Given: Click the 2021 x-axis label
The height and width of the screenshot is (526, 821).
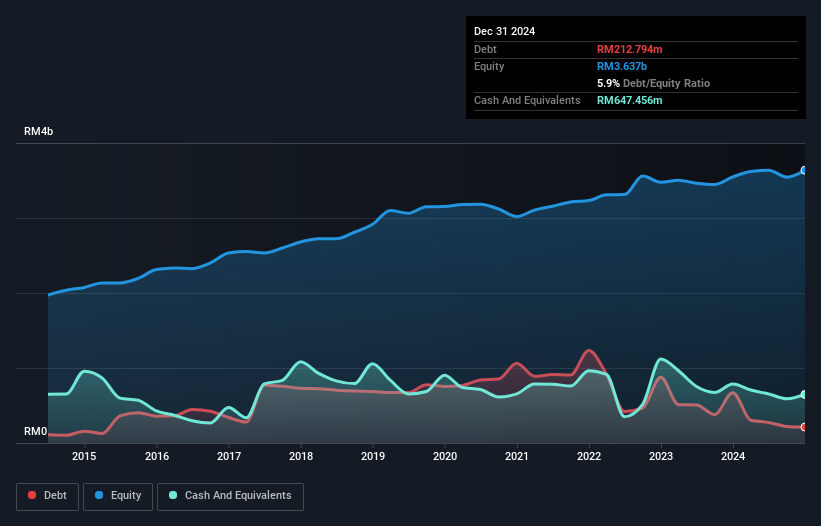Looking at the screenshot, I should [x=517, y=456].
